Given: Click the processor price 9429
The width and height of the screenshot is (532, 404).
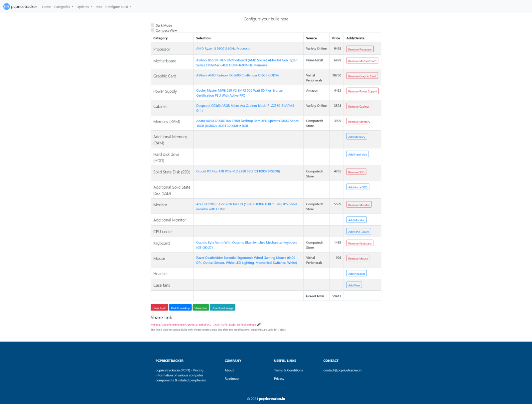Looking at the screenshot, I should [x=337, y=49].
